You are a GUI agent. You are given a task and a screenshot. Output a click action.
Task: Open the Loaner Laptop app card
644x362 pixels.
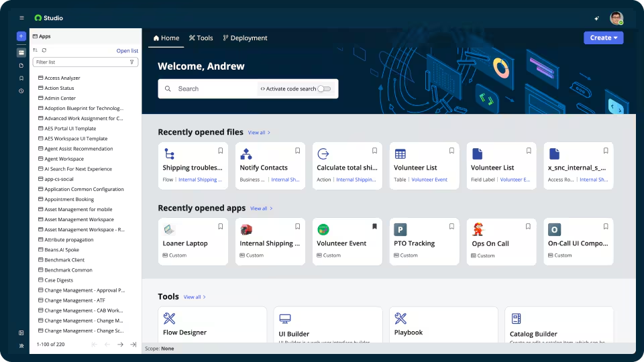coord(193,242)
